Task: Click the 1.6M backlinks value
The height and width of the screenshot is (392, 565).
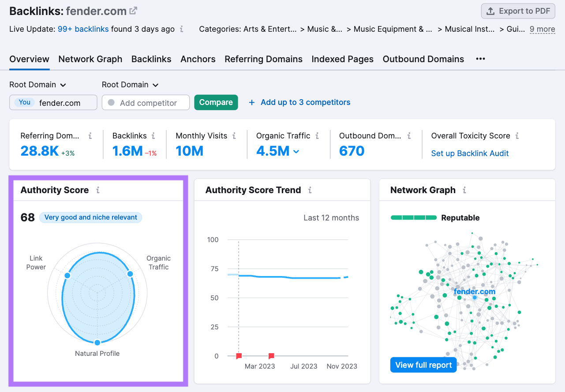Action: coord(127,151)
